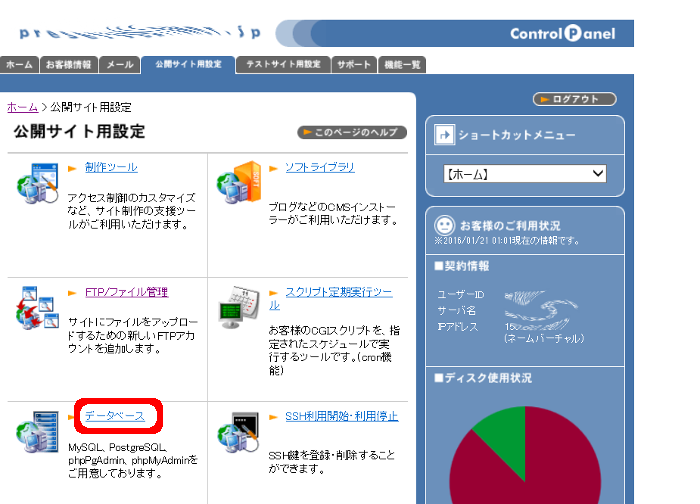Click the MySQL, PostgreSQL description text
Image resolution: width=700 pixels, height=504 pixels.
click(133, 460)
